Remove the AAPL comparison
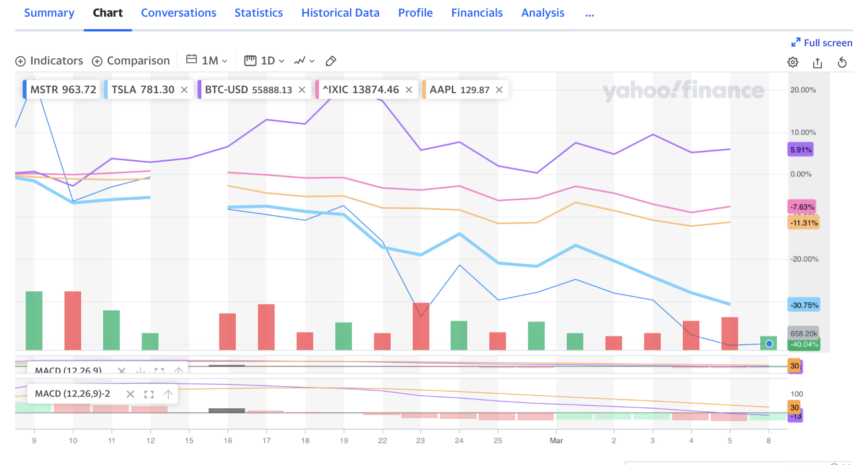 tap(499, 90)
